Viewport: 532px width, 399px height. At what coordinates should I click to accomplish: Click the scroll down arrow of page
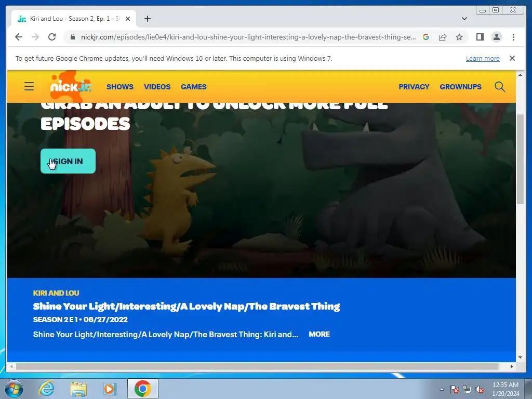[520, 357]
